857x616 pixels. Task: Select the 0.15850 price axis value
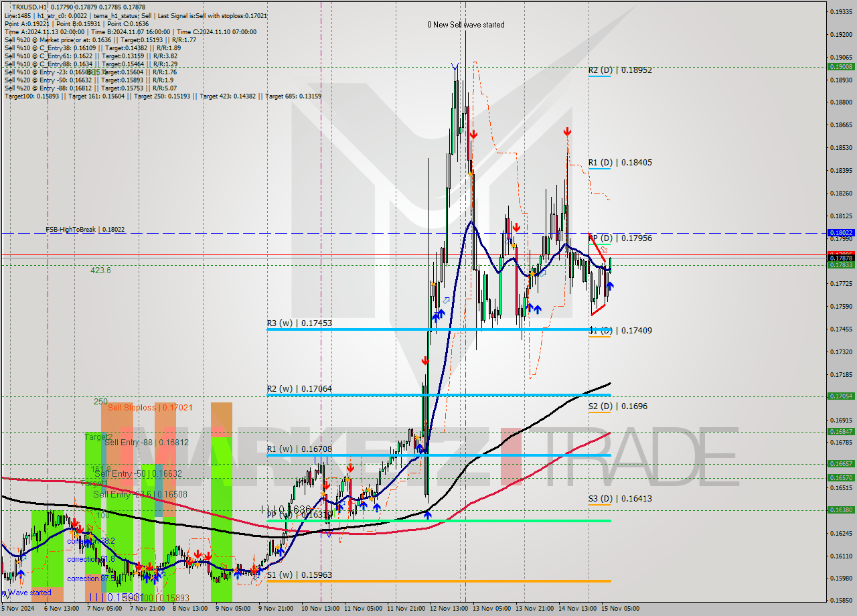[x=841, y=600]
